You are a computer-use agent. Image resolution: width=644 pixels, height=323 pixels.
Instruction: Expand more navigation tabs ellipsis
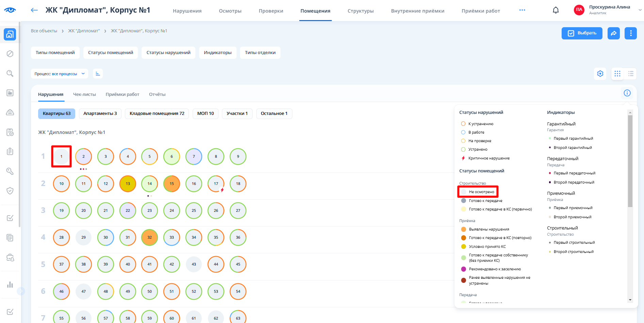coord(522,10)
